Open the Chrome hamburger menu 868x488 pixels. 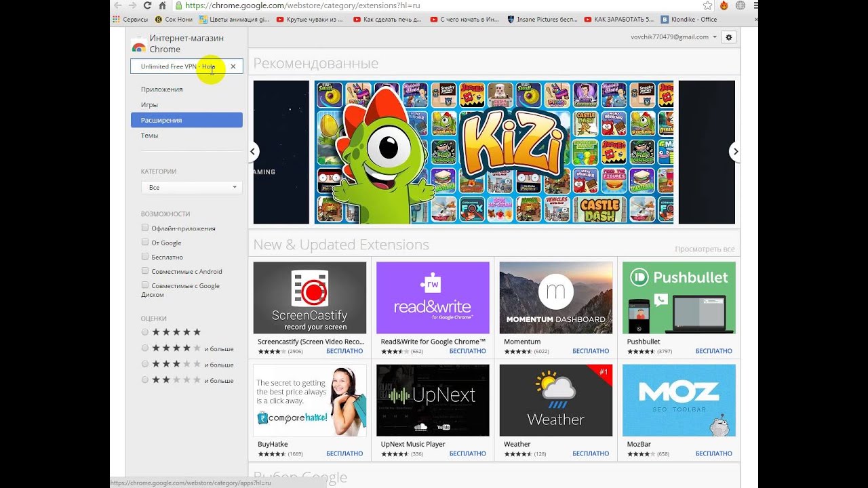pos(755,5)
